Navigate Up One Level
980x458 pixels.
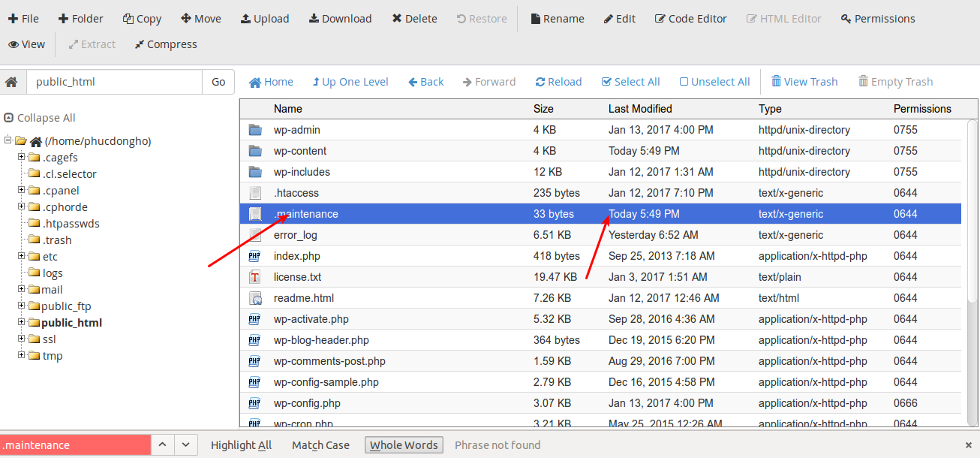(350, 82)
